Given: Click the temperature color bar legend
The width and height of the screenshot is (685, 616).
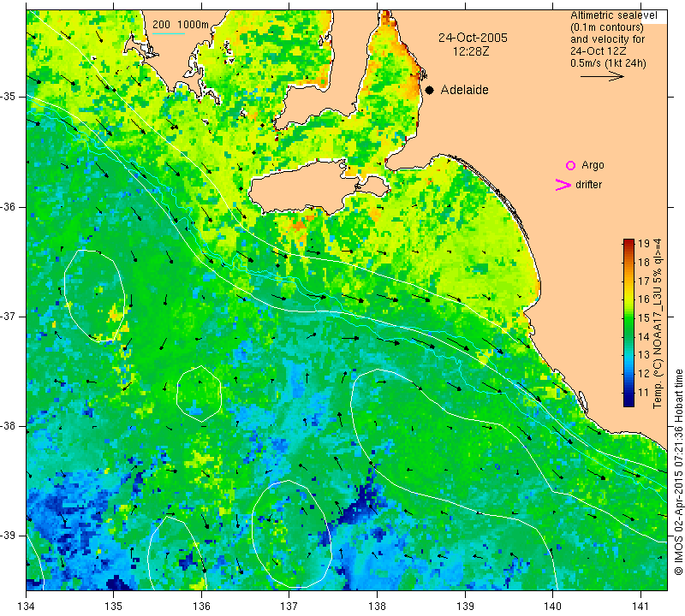Looking at the screenshot, I should point(628,323).
